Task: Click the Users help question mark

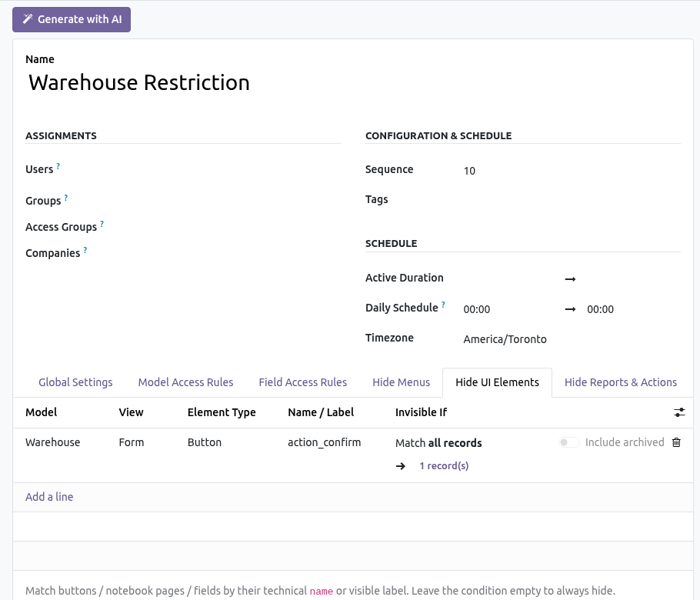Action: pos(58,166)
